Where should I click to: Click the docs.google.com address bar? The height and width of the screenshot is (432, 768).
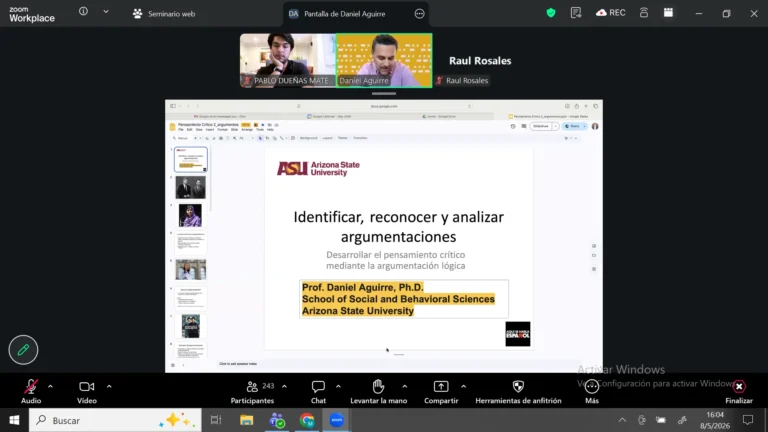[384, 106]
